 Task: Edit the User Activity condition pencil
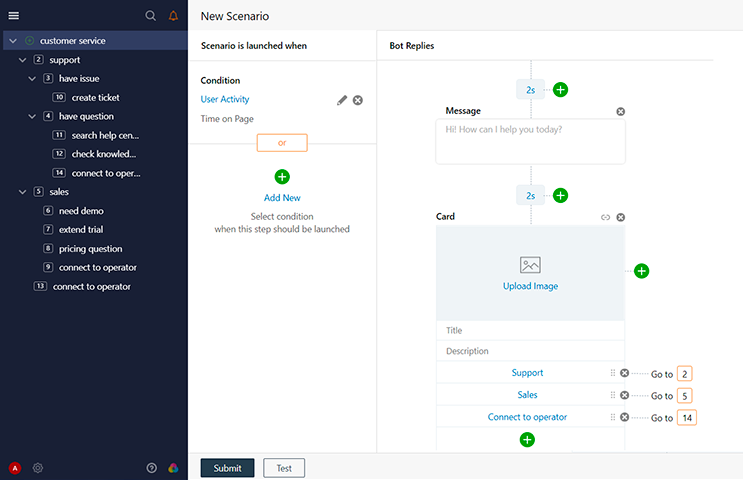pyautogui.click(x=342, y=100)
